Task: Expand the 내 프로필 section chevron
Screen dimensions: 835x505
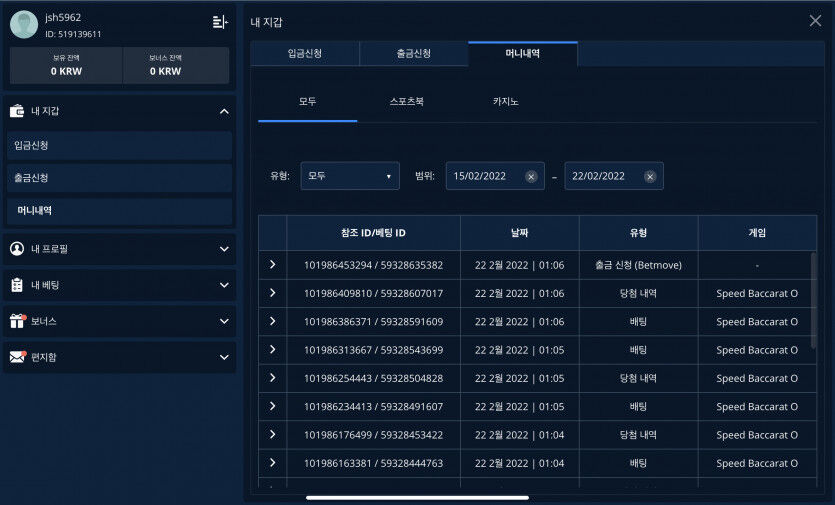Action: [x=224, y=249]
